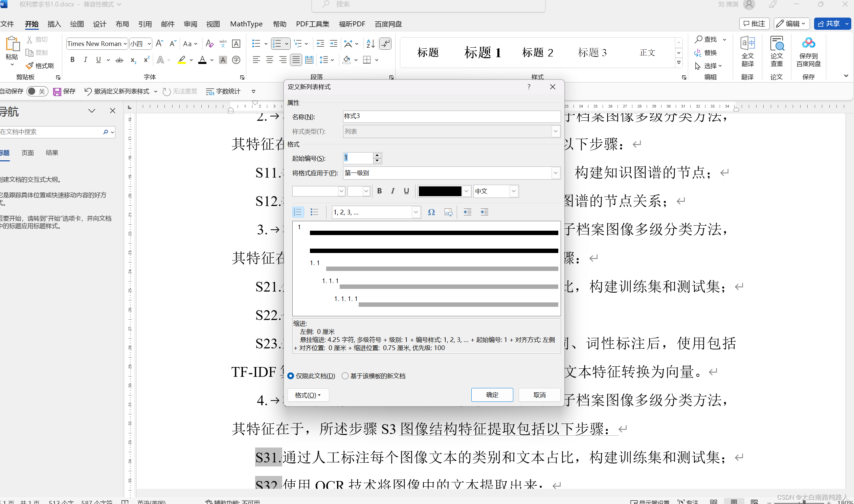Screen dimensions: 854x504
Task: Select numbered list icon in dialog
Action: [297, 212]
